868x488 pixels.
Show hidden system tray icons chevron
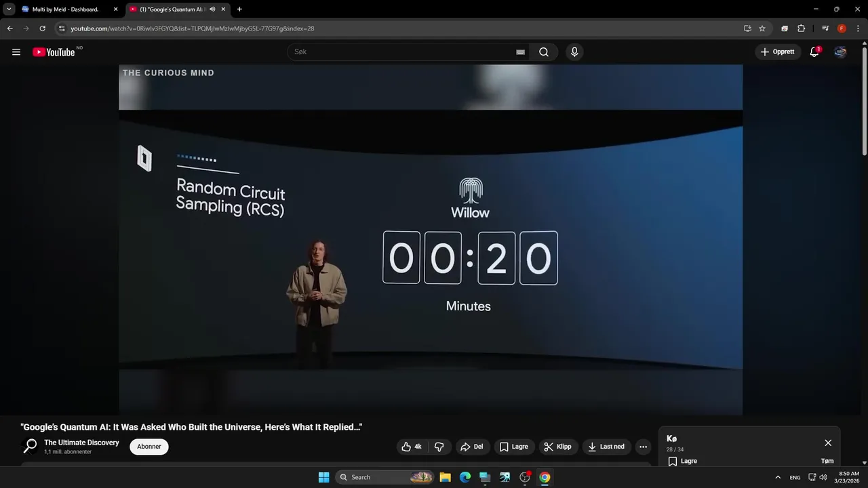(778, 477)
